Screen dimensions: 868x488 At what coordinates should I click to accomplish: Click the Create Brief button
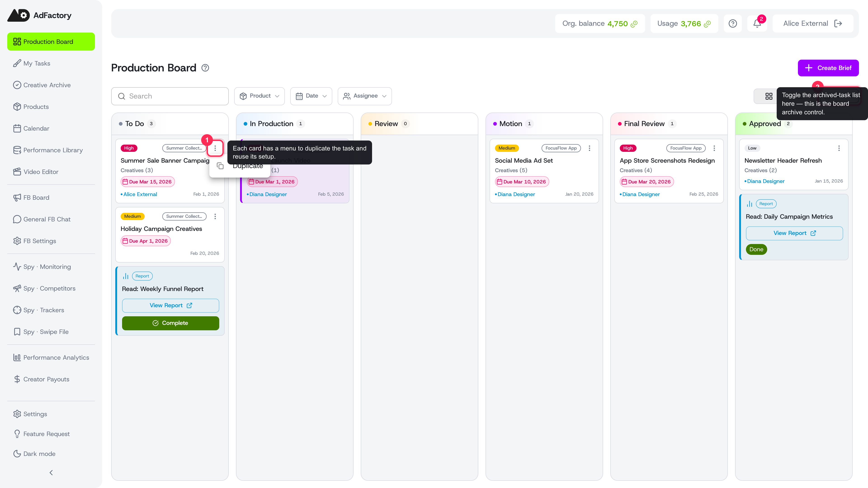pyautogui.click(x=828, y=68)
